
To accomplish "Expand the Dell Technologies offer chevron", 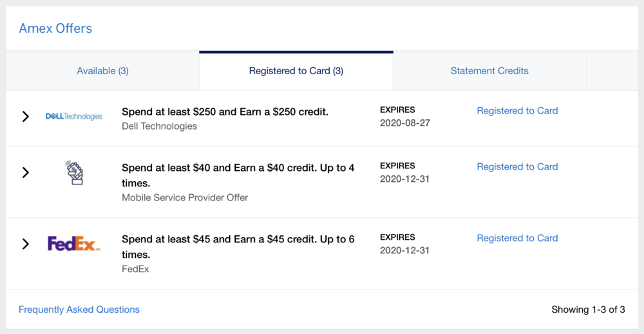I will pos(26,117).
